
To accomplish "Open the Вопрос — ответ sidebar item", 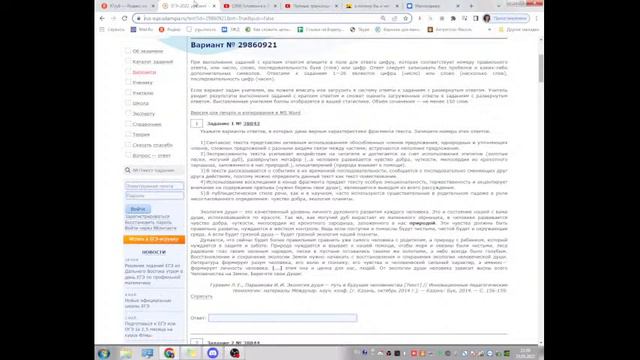I will [151, 156].
